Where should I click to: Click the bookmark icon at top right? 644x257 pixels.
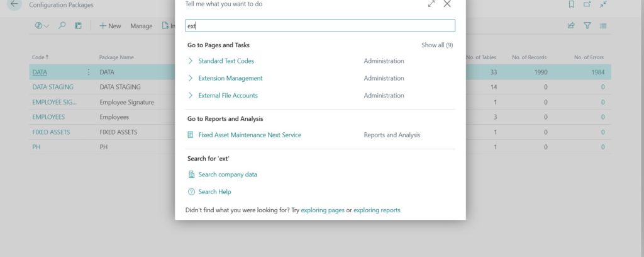[571, 4]
